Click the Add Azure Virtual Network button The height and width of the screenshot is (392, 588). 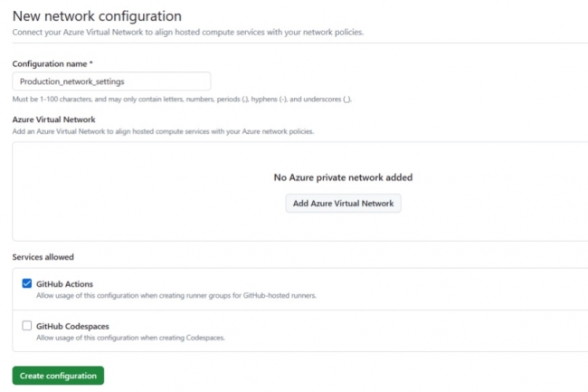[x=343, y=204]
